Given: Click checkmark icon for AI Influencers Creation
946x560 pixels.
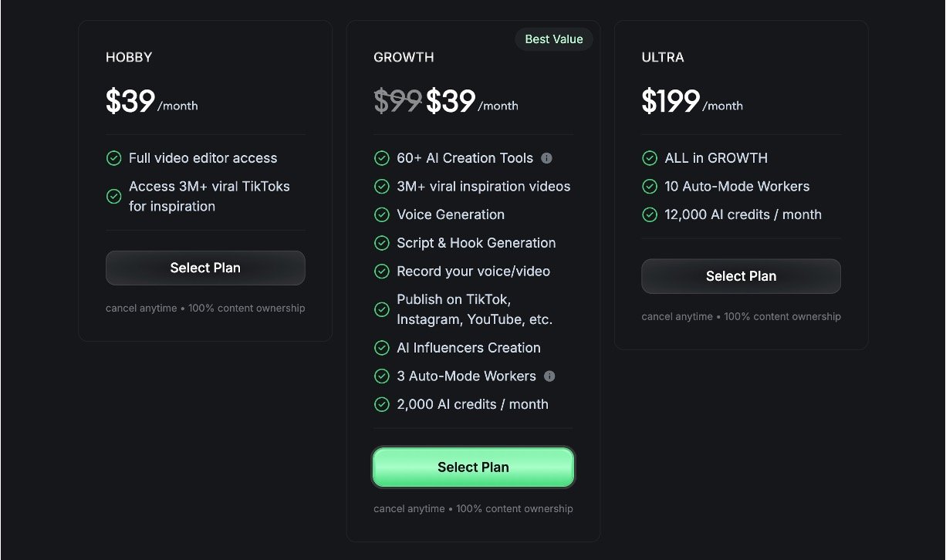Looking at the screenshot, I should coord(381,348).
